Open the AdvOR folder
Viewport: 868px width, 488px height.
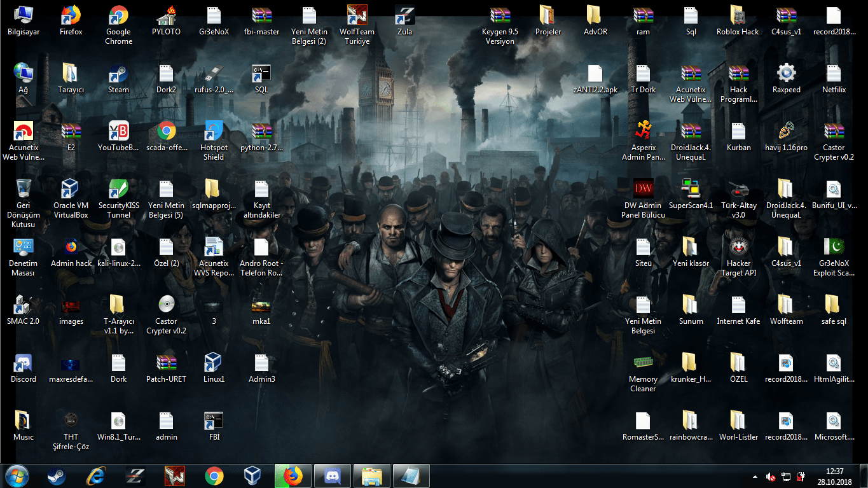tap(596, 21)
